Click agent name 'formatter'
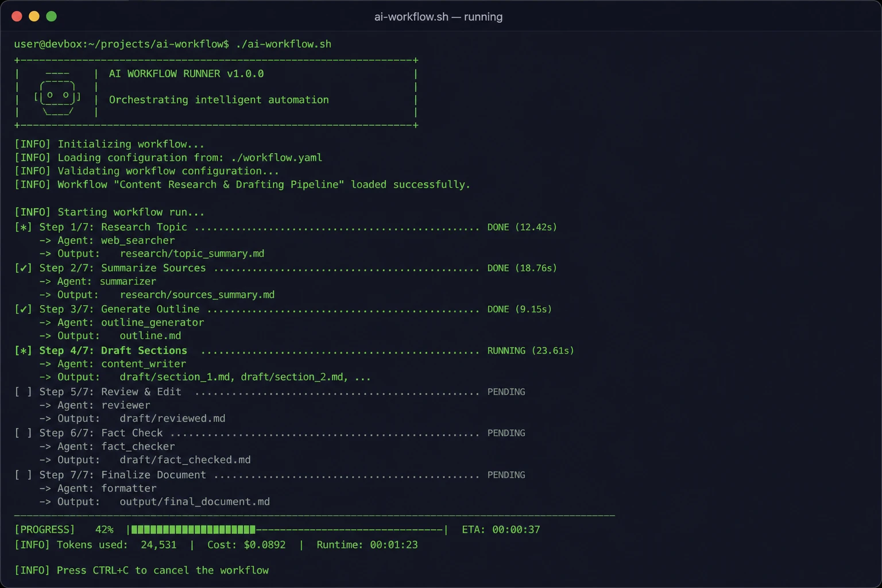This screenshot has height=588, width=882. tap(129, 489)
